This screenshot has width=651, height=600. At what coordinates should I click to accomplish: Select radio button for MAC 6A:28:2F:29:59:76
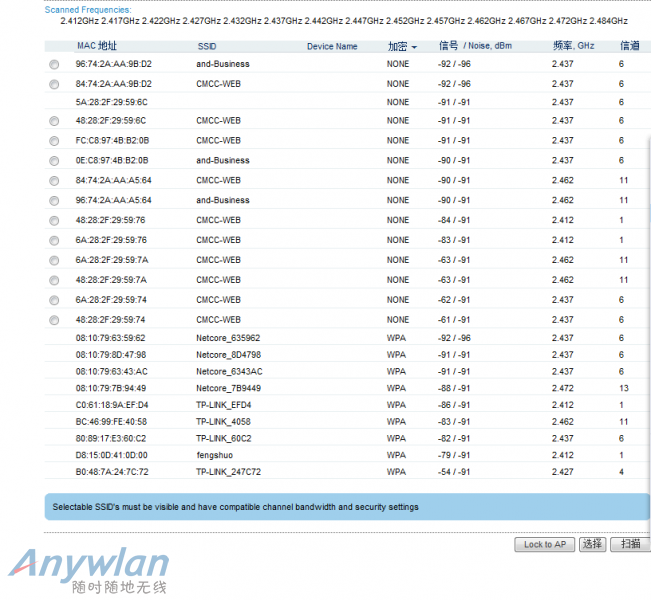(54, 240)
